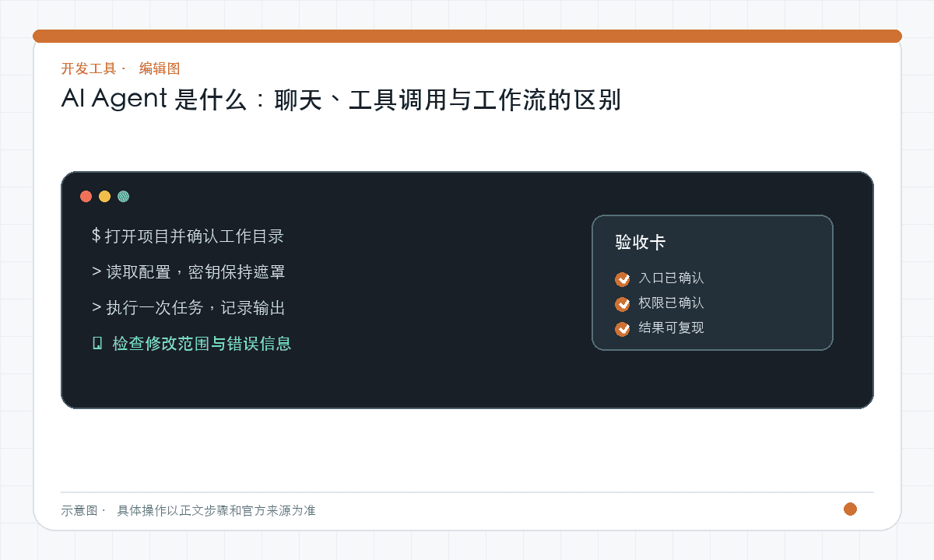
Task: Select the 开发工具 category label
Action: (89, 68)
